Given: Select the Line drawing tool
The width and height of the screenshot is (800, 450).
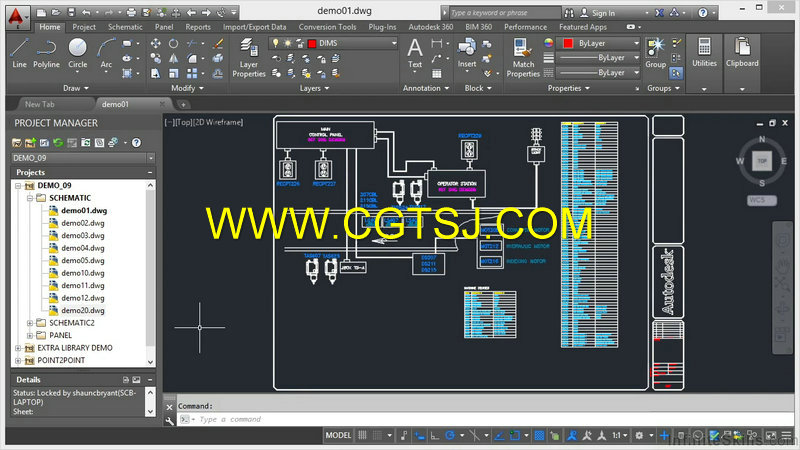Looking at the screenshot, I should 19,53.
